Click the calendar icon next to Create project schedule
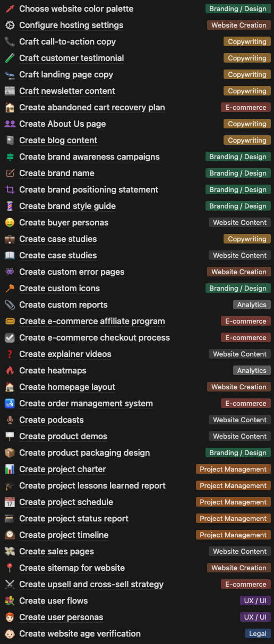Screen dimensions: 274x644 (10, 502)
